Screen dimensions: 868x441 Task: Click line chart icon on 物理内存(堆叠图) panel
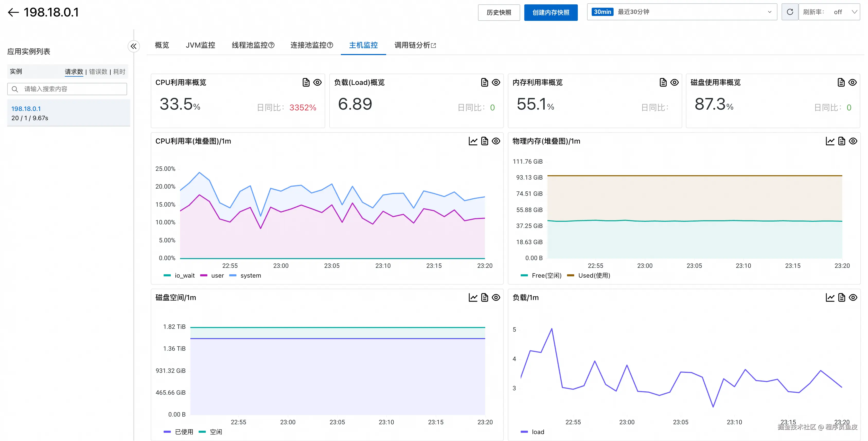830,141
